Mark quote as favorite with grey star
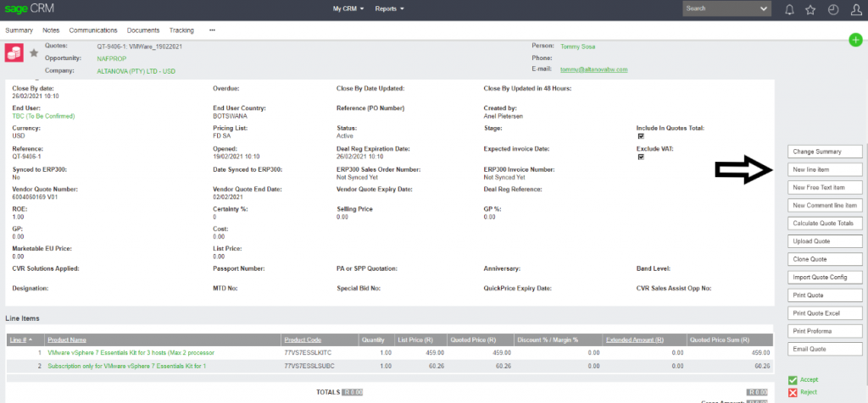Viewport: 868px width, 403px height. [x=34, y=52]
